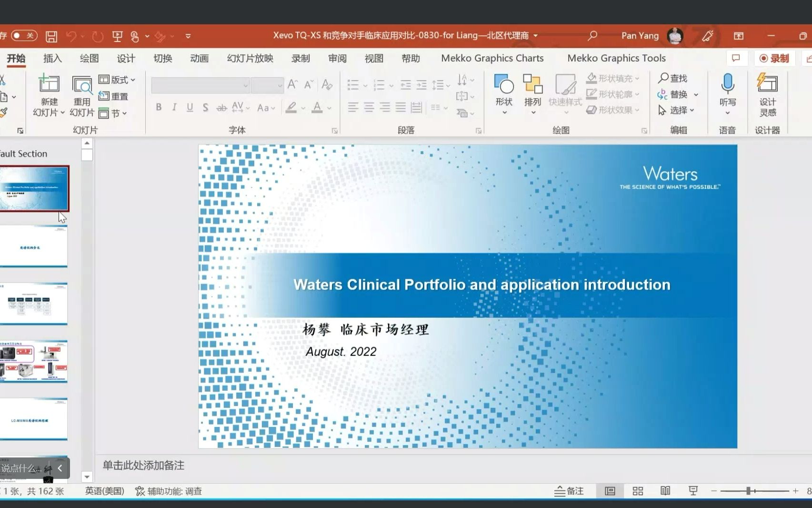Open 选择 select dropdown
Image resolution: width=812 pixels, height=508 pixels.
(676, 110)
